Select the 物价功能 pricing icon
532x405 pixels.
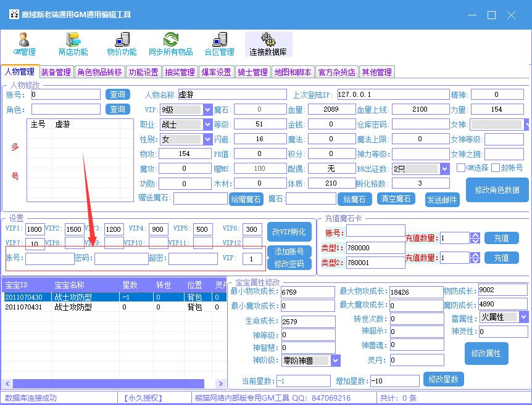click(121, 44)
